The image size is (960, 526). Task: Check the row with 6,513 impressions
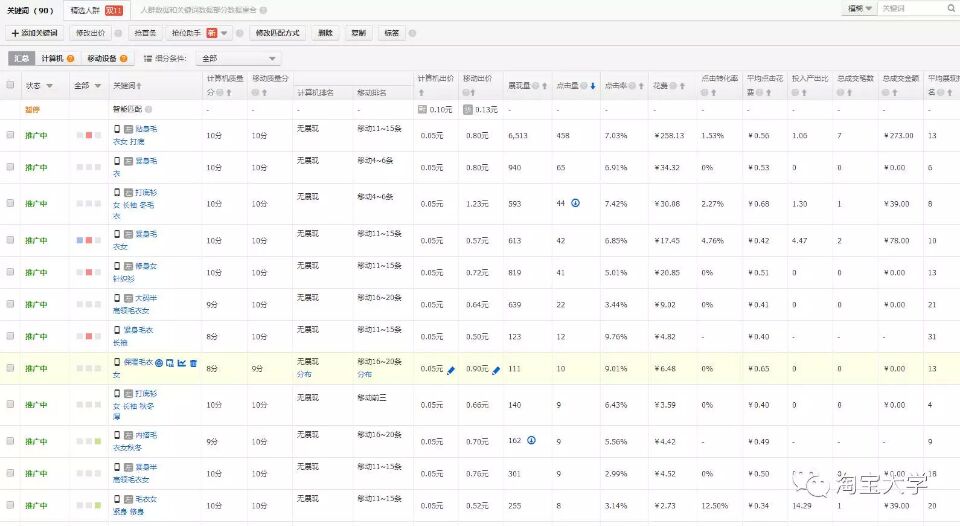pos(10,135)
